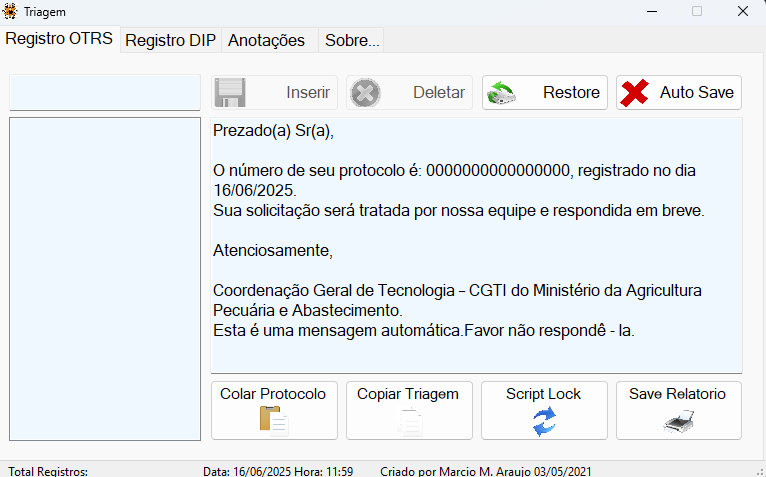The width and height of the screenshot is (766, 477).
Task: Click the empty records list panel on left
Action: (105, 279)
